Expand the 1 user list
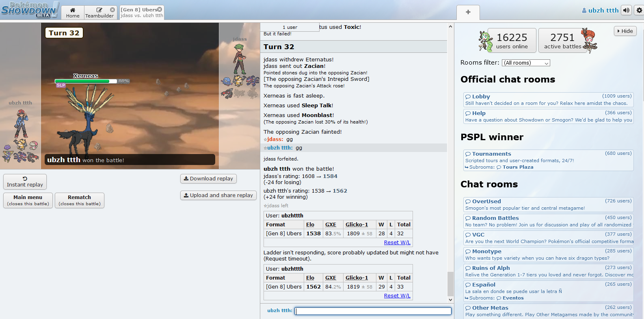This screenshot has width=644, height=319. tap(290, 27)
